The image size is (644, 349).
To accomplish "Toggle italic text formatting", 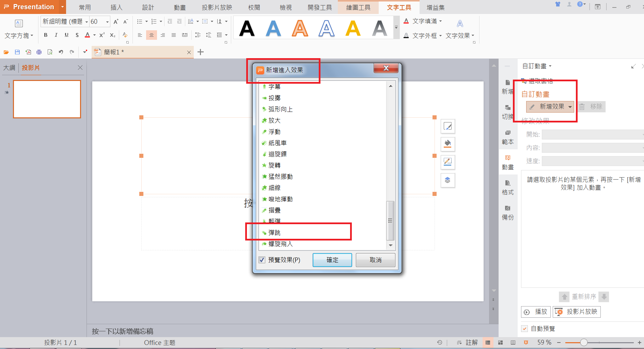I will [56, 35].
